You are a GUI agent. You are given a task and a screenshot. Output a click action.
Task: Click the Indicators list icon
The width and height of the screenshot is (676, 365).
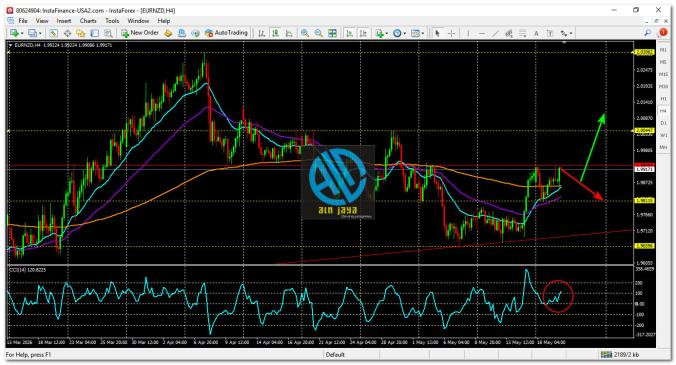pyautogui.click(x=379, y=33)
